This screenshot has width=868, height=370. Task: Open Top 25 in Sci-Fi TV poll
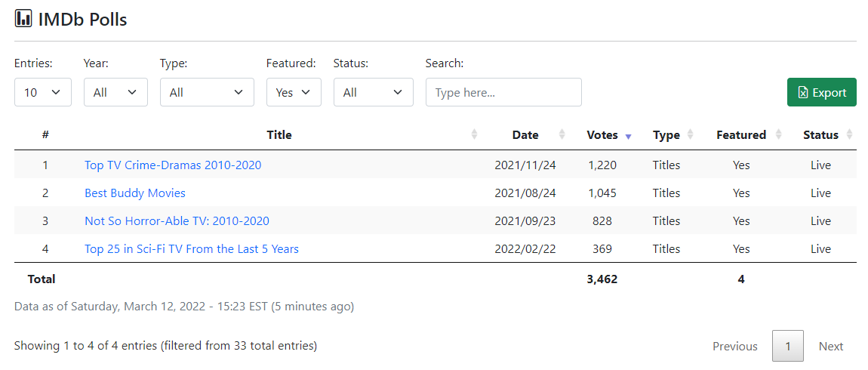coord(192,248)
